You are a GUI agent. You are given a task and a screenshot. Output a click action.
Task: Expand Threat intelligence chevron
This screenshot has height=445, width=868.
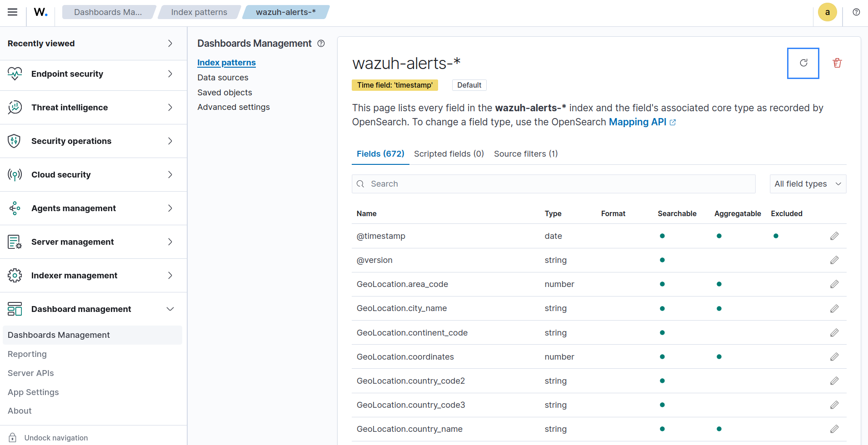click(170, 108)
